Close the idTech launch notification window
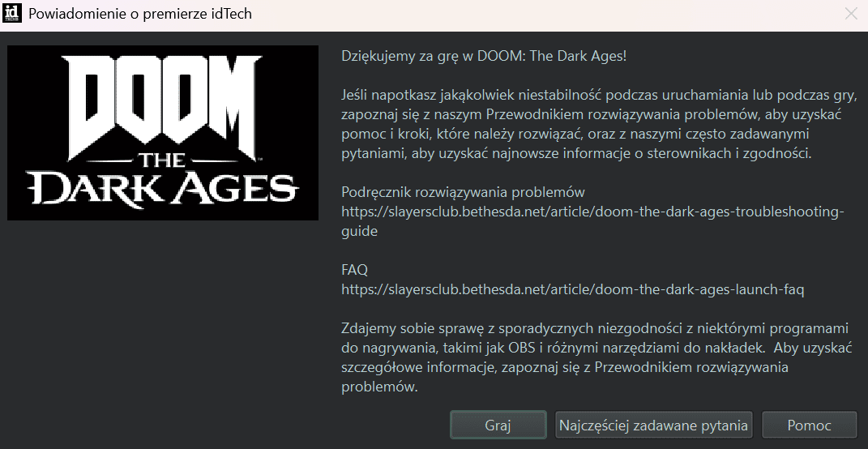This screenshot has width=868, height=449. 851,14
